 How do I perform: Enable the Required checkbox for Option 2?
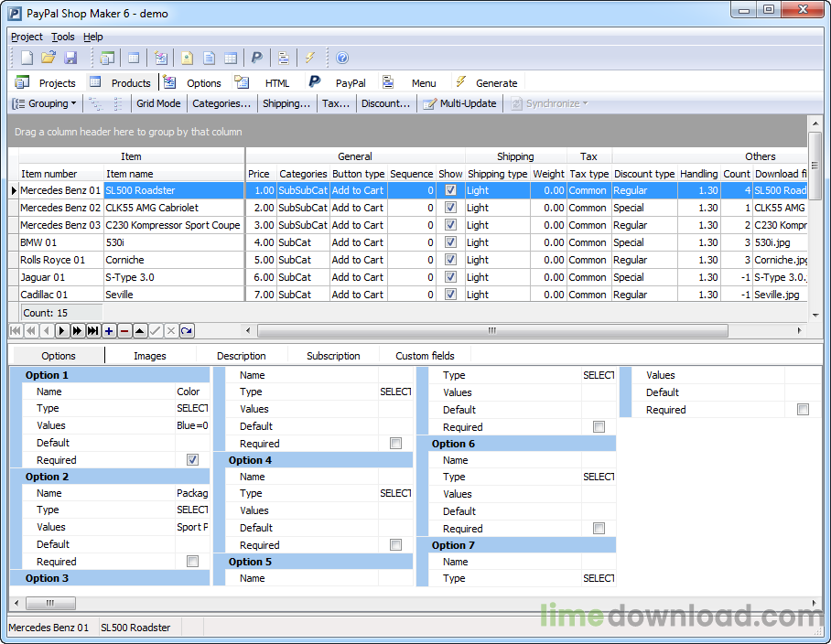pos(192,562)
